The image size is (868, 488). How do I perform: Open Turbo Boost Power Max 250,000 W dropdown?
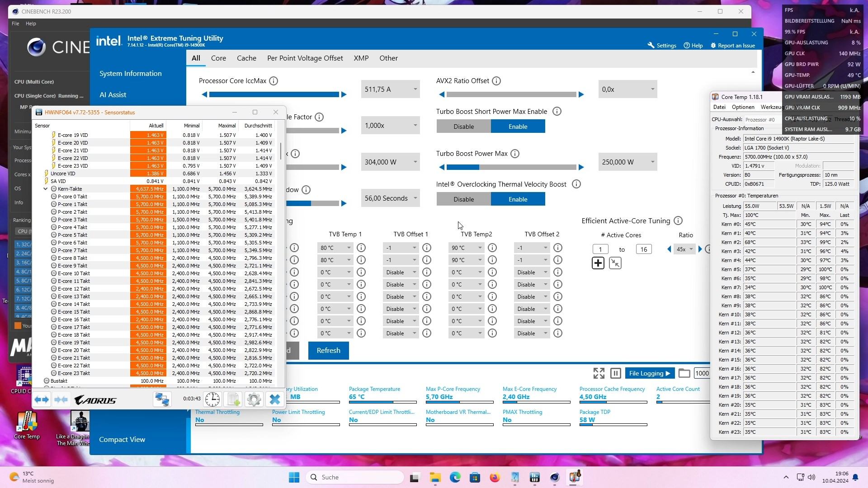628,162
